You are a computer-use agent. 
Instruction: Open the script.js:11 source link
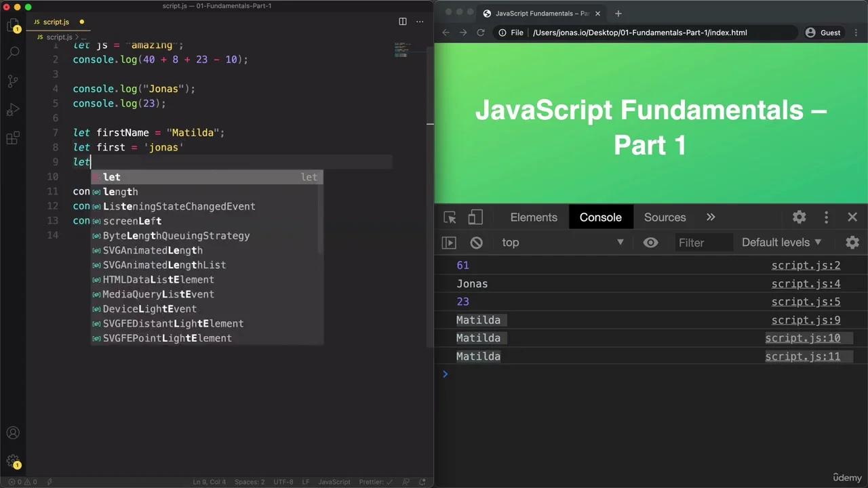(803, 357)
